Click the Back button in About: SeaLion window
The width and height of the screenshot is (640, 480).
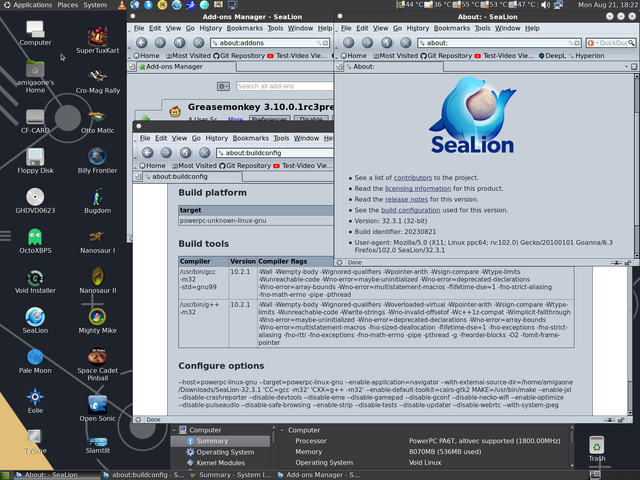click(x=349, y=42)
